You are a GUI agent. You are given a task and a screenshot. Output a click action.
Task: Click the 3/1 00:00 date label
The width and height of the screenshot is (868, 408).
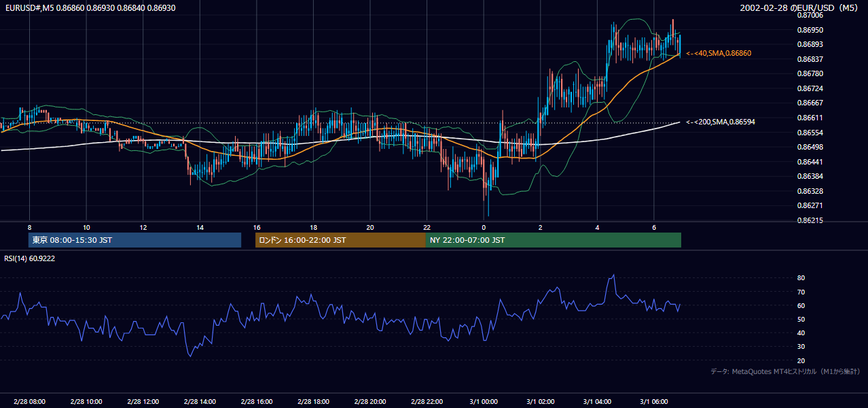tap(484, 401)
